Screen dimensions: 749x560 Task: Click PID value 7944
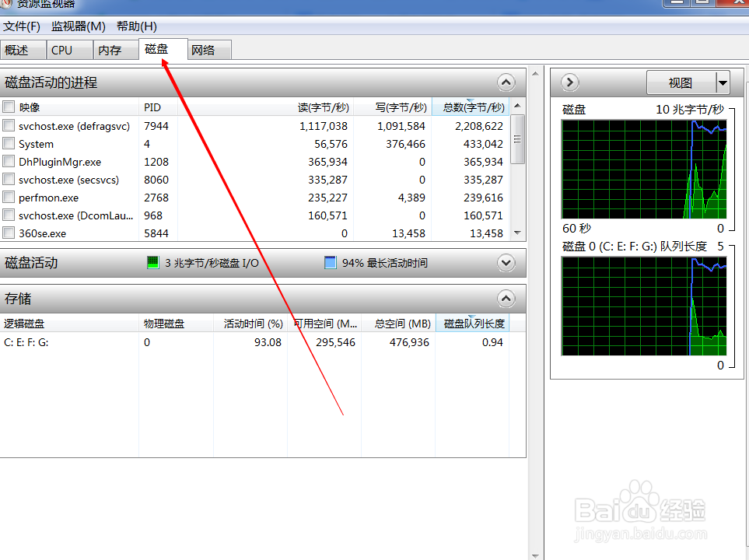[156, 126]
